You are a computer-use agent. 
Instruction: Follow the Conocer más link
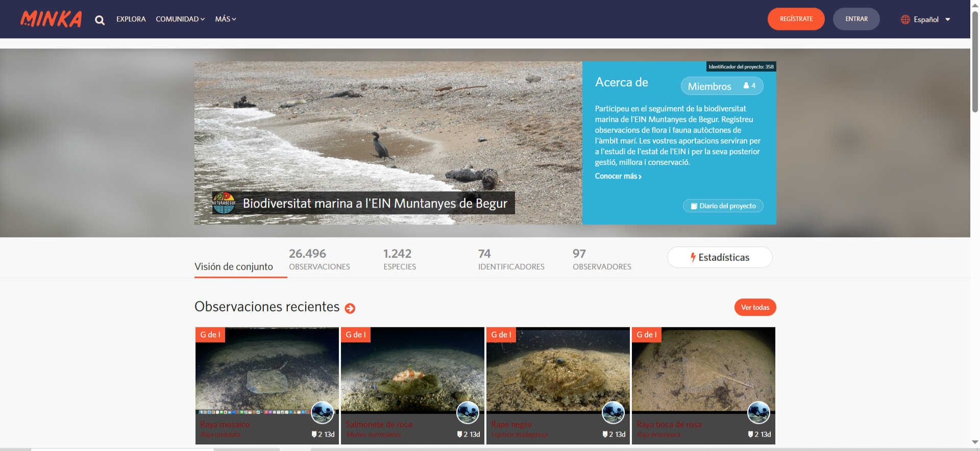point(618,176)
